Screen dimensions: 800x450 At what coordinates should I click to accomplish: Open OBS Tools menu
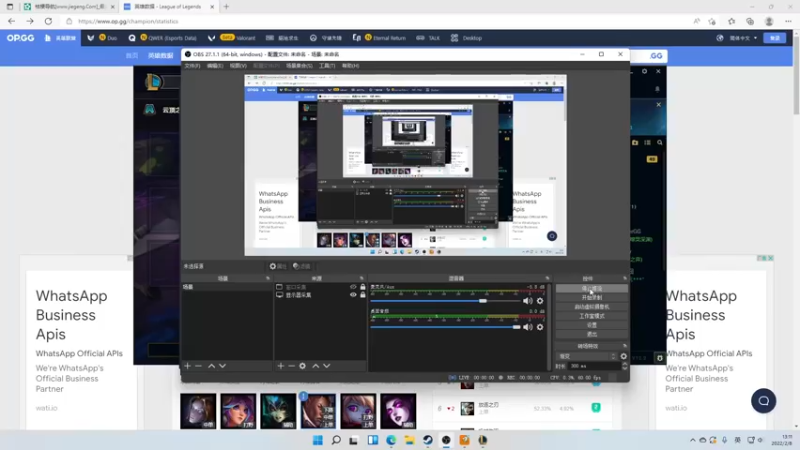pos(327,66)
